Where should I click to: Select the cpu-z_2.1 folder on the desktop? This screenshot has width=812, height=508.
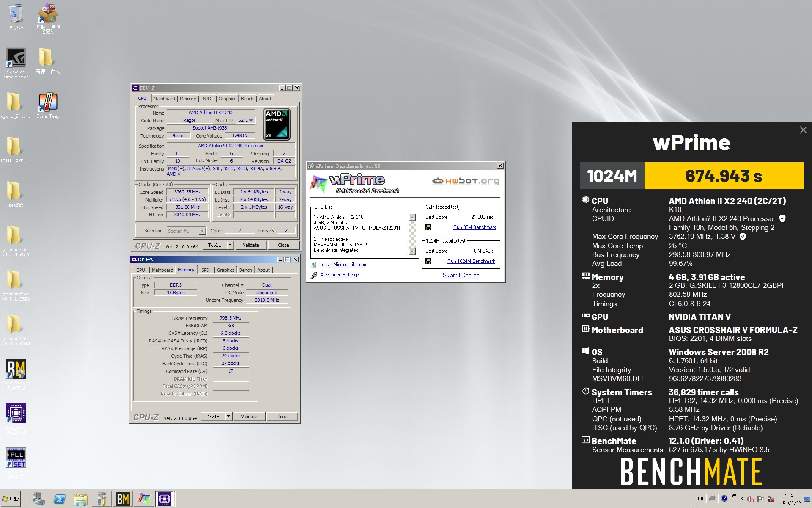16,105
